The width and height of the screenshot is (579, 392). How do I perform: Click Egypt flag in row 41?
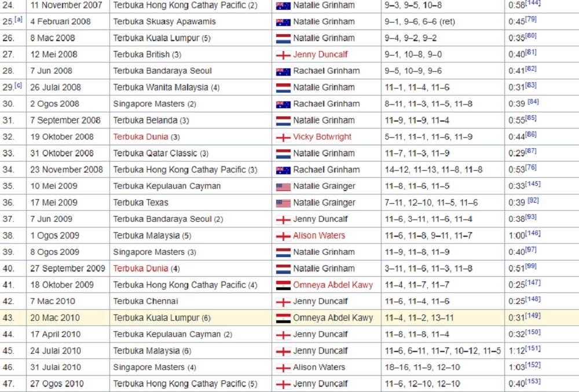pyautogui.click(x=283, y=285)
